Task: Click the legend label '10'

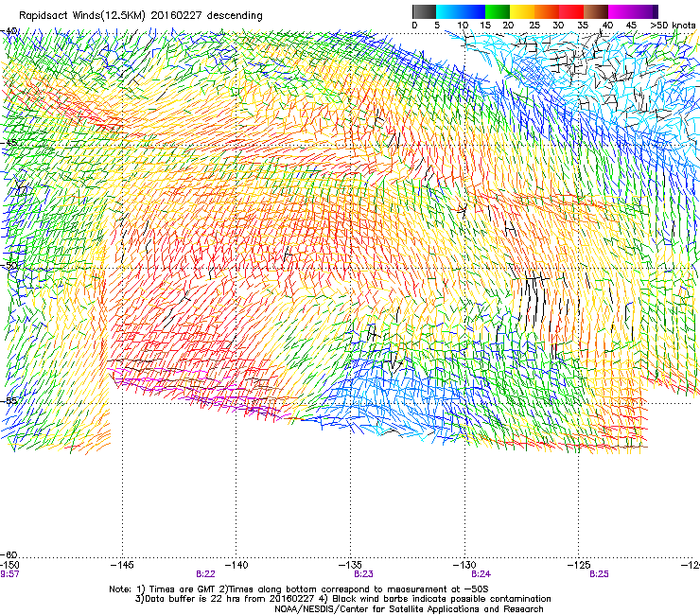Action: click(x=463, y=26)
